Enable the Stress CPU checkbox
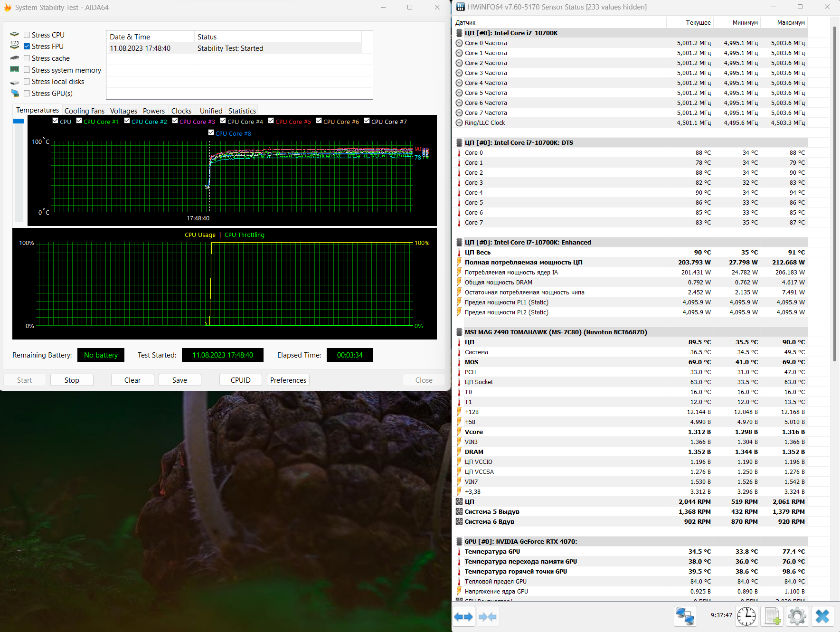The height and width of the screenshot is (632, 840). (x=27, y=35)
